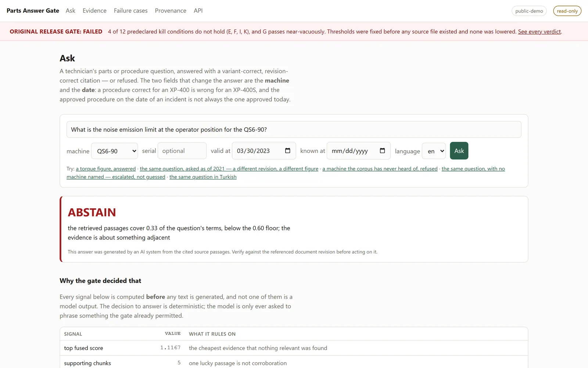Click the WHAT IT RULES ON column header
The width and height of the screenshot is (588, 368).
click(x=212, y=334)
